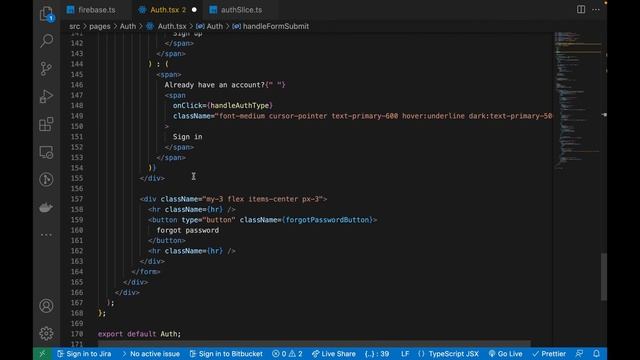The height and width of the screenshot is (360, 640).
Task: Click type="button" attribute on line 159
Action: 208,220
